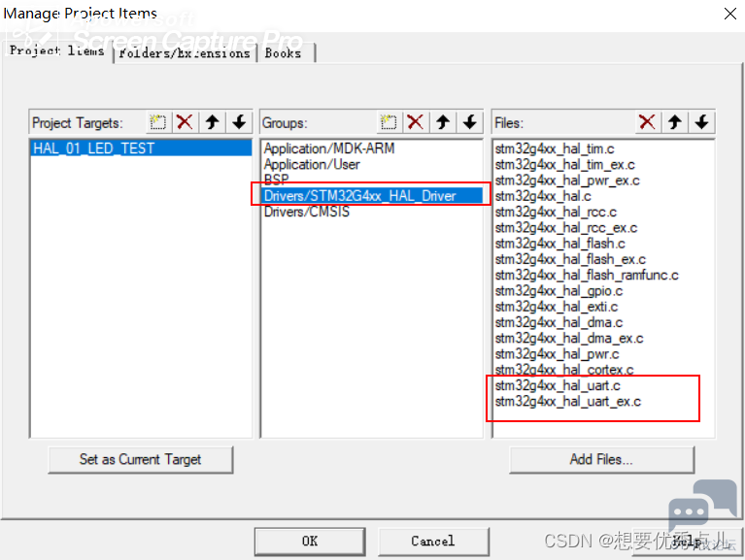This screenshot has height=560, width=745.
Task: Select file stm32g4xx_hal_dma_ex.c
Action: coord(569,339)
